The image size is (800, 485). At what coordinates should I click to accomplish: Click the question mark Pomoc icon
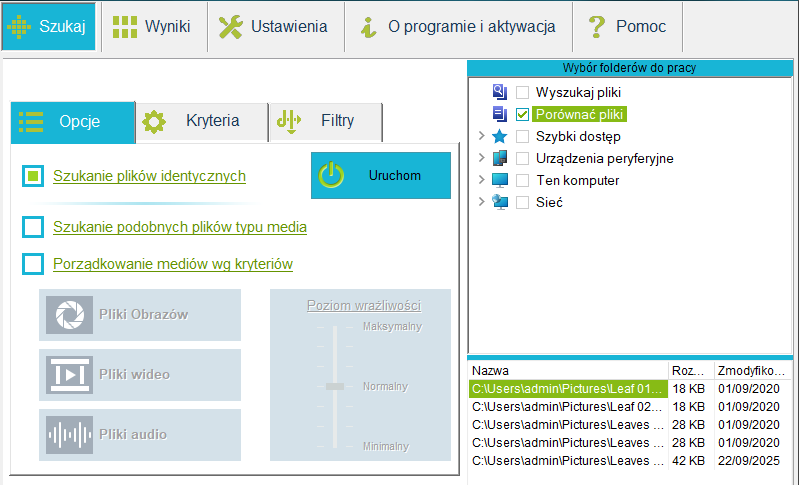[x=596, y=27]
